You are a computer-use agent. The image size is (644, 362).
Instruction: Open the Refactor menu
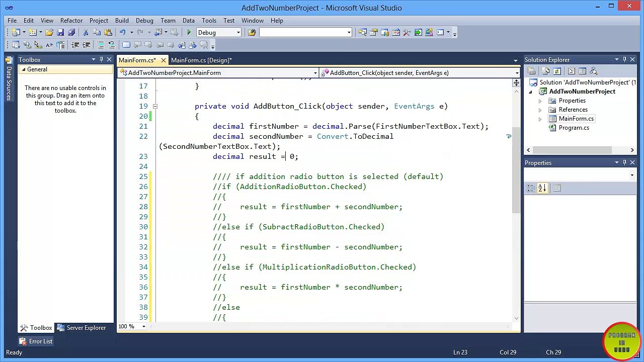click(x=71, y=21)
